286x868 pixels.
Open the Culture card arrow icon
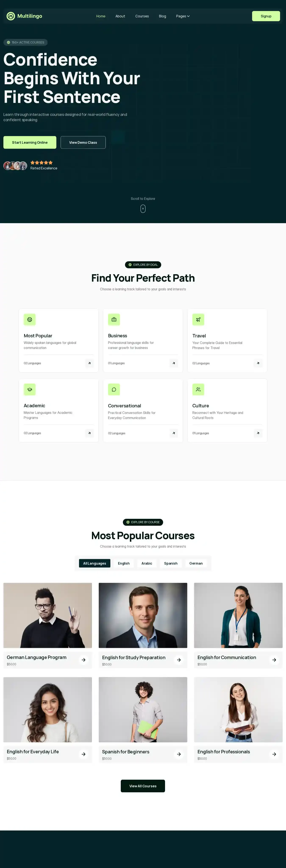pyautogui.click(x=258, y=433)
